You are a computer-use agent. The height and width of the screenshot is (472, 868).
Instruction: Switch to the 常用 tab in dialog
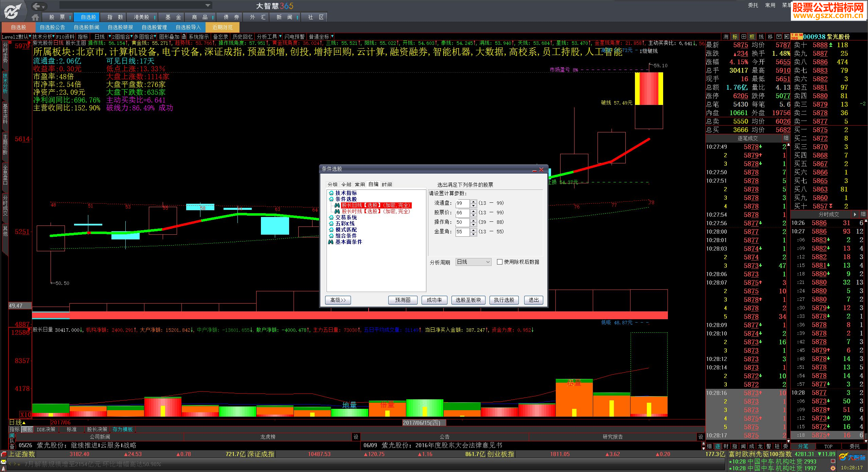[360, 184]
